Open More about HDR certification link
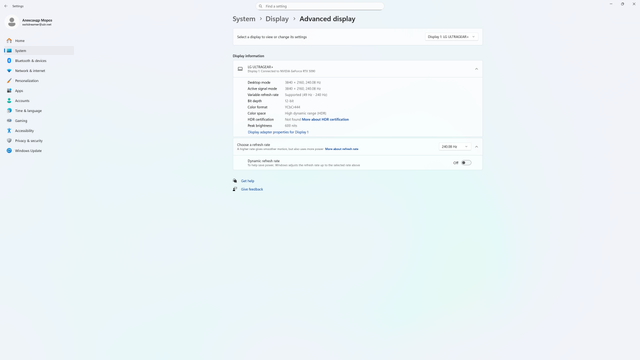 tap(325, 120)
